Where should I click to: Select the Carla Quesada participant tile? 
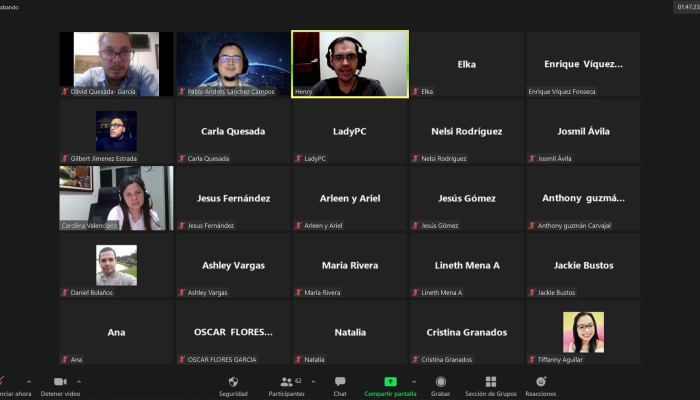pos(233,131)
